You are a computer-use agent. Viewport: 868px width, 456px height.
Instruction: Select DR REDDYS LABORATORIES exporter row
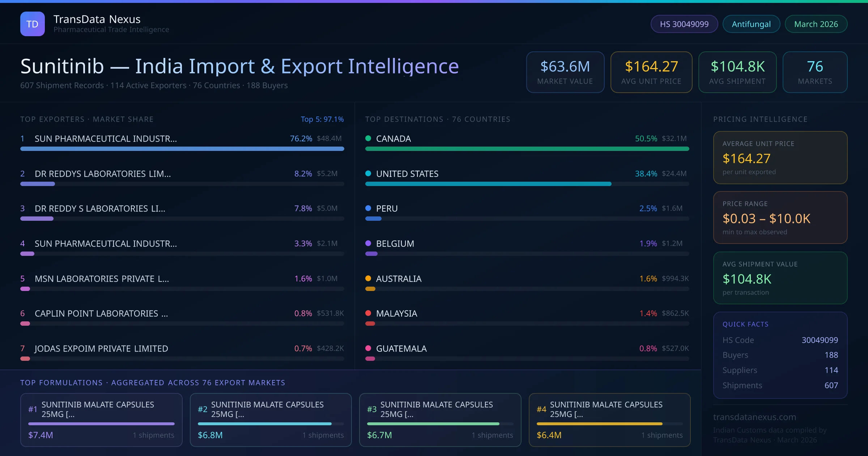click(103, 174)
